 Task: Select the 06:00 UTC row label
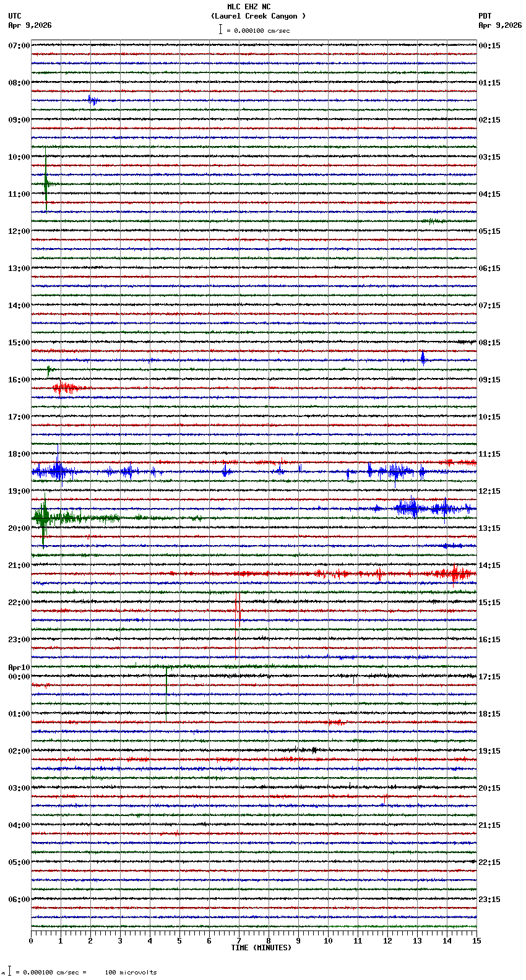tap(19, 900)
